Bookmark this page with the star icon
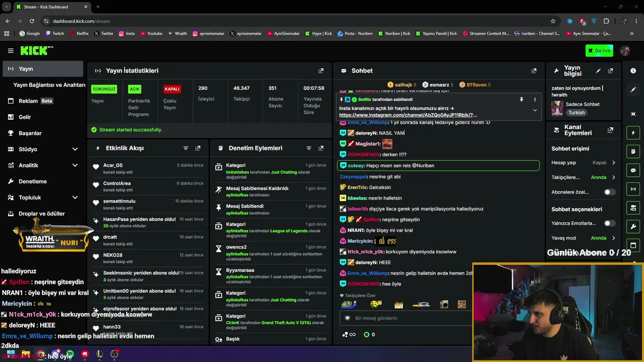Viewport: 644px width, 362px height. coord(553,21)
